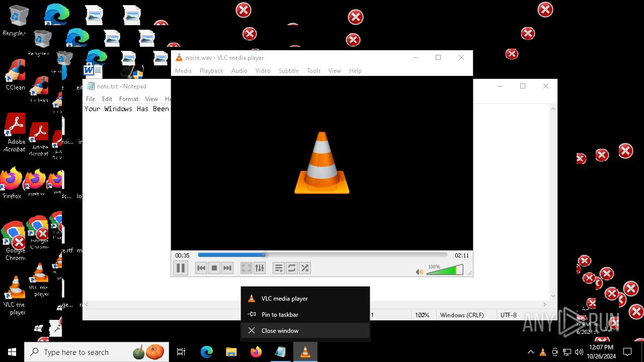Open VLC extended settings (equalizer sliders icon)
This screenshot has height=362, width=644.
click(x=259, y=268)
